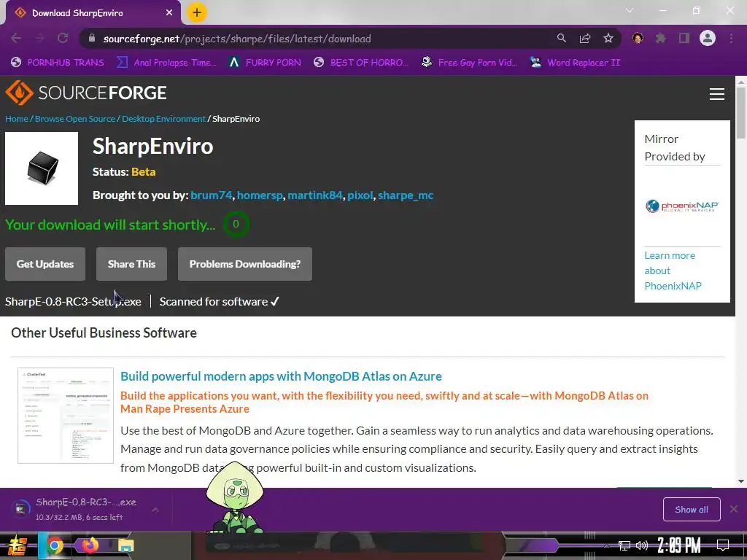Click the page vertical scrollbar thumb

tap(741, 113)
